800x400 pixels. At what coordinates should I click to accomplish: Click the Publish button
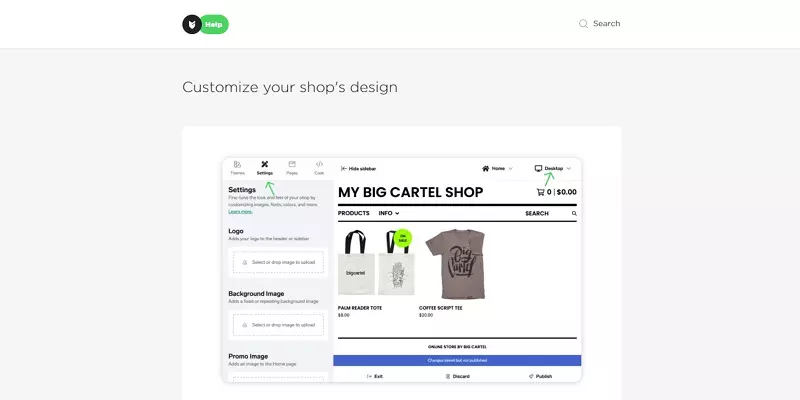click(x=540, y=376)
